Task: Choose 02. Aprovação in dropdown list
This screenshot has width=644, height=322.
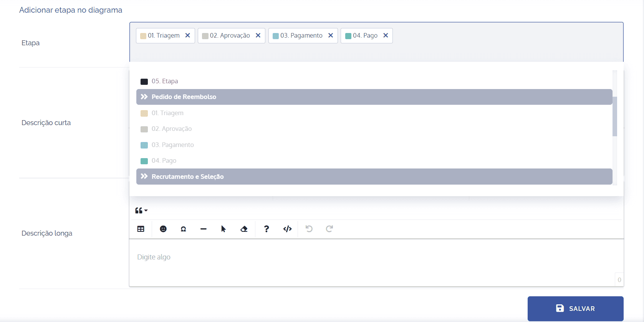Action: pos(374,129)
